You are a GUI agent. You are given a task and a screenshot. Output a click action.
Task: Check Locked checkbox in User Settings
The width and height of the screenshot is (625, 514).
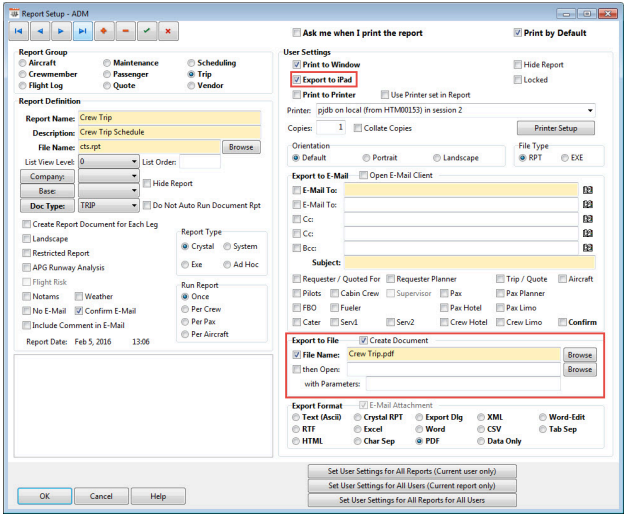517,80
